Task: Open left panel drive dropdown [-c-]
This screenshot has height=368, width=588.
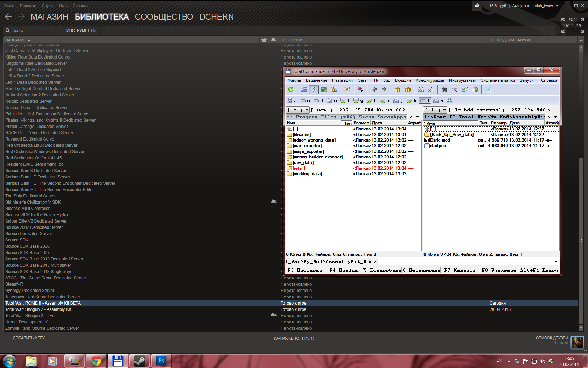Action: [298, 110]
